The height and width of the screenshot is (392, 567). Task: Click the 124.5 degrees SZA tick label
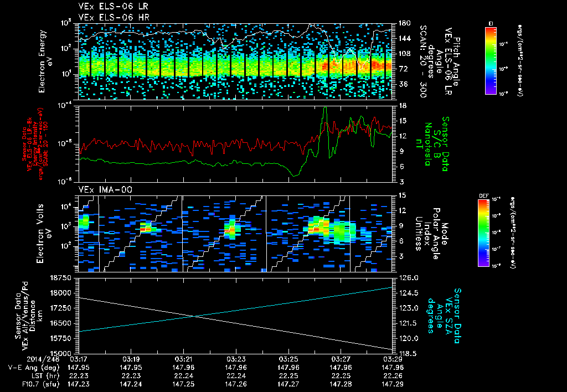click(409, 293)
